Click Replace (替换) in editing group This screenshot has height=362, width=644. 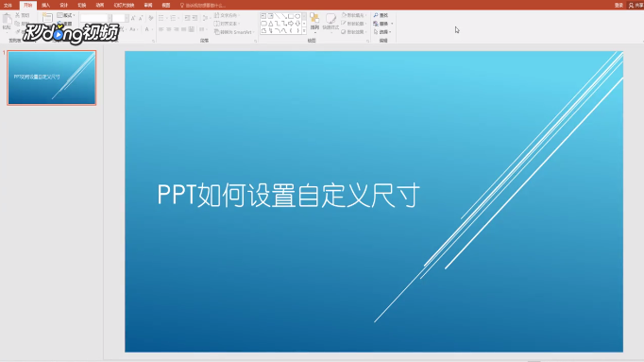pyautogui.click(x=382, y=24)
